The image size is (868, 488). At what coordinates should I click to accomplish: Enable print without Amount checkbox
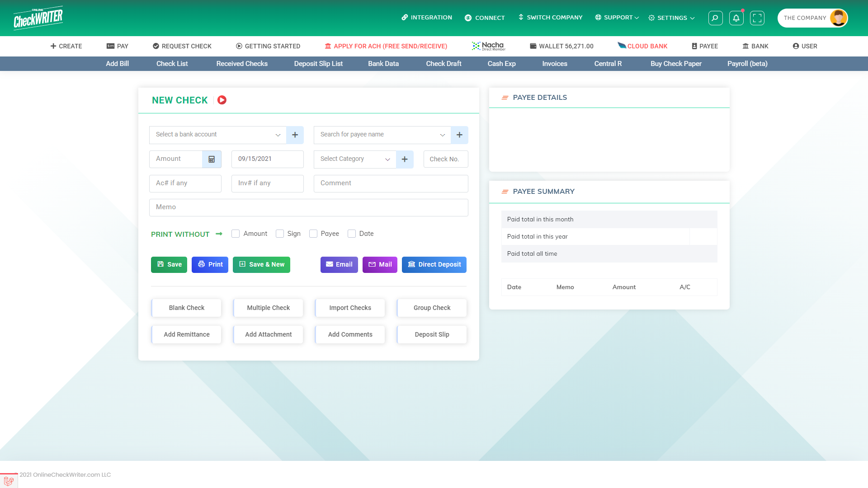point(236,234)
